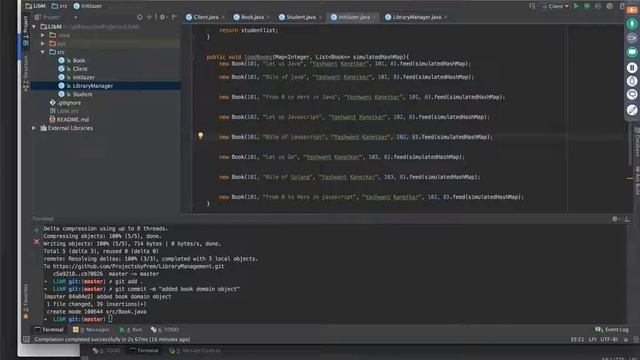The image size is (640, 360).
Task: Open the Terminal tool window tab
Action: [49, 330]
